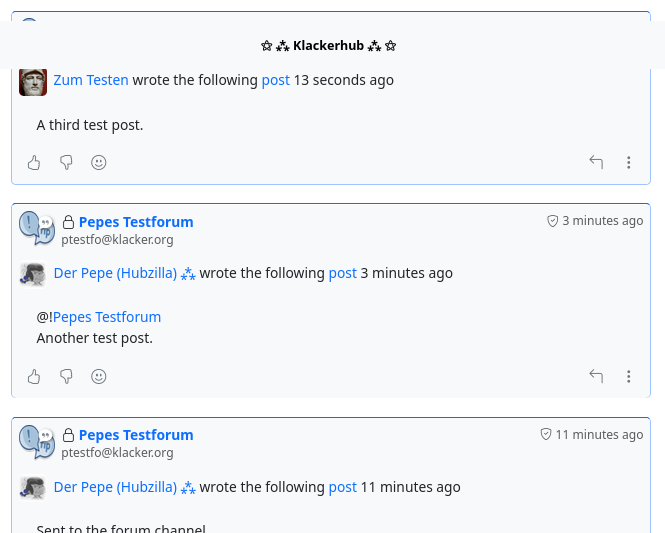Reply to 'Another test post'
Screen dimensions: 665x533
point(596,376)
